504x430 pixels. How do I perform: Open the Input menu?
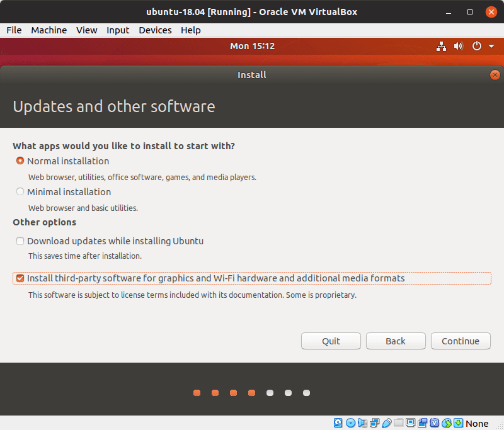(x=118, y=30)
